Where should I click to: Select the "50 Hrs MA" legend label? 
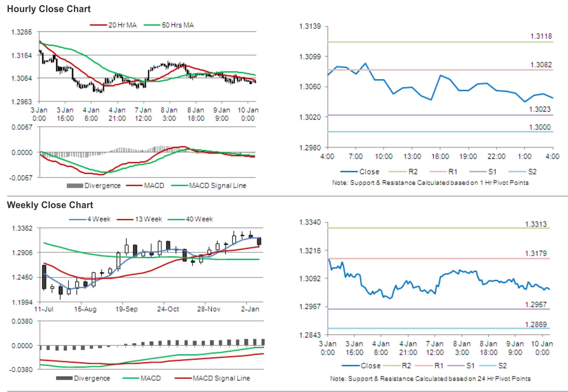click(x=178, y=25)
